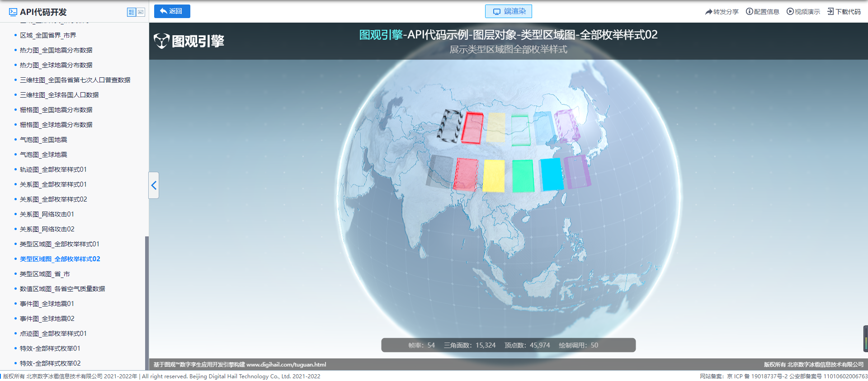Click the red outlined region in top row
868x381 pixels.
[x=472, y=128]
